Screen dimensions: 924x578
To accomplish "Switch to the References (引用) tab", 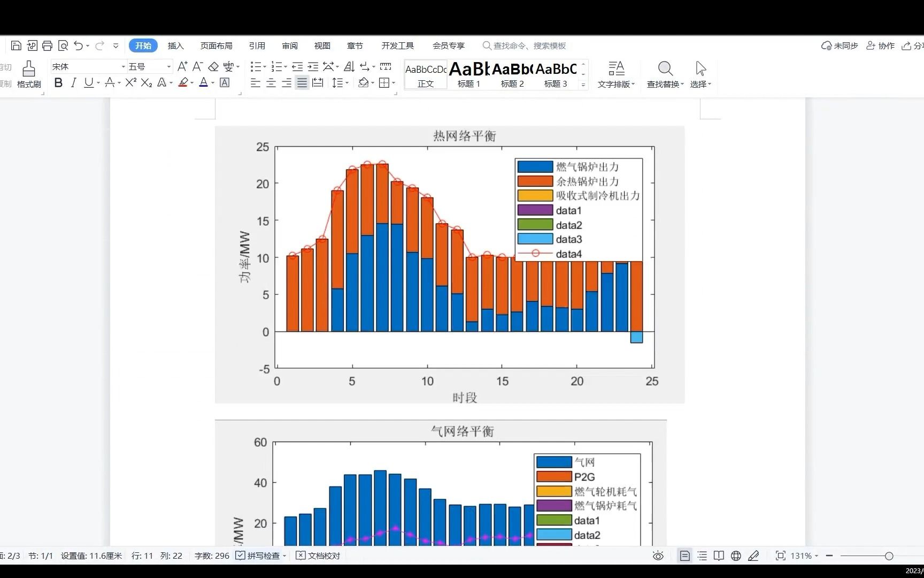I will point(257,45).
